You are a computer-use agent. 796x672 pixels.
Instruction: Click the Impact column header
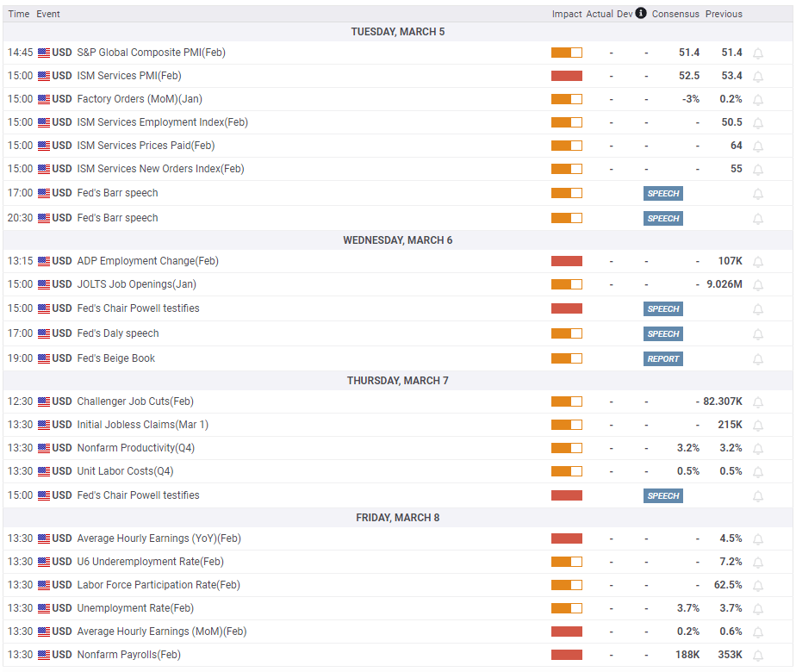coord(567,14)
